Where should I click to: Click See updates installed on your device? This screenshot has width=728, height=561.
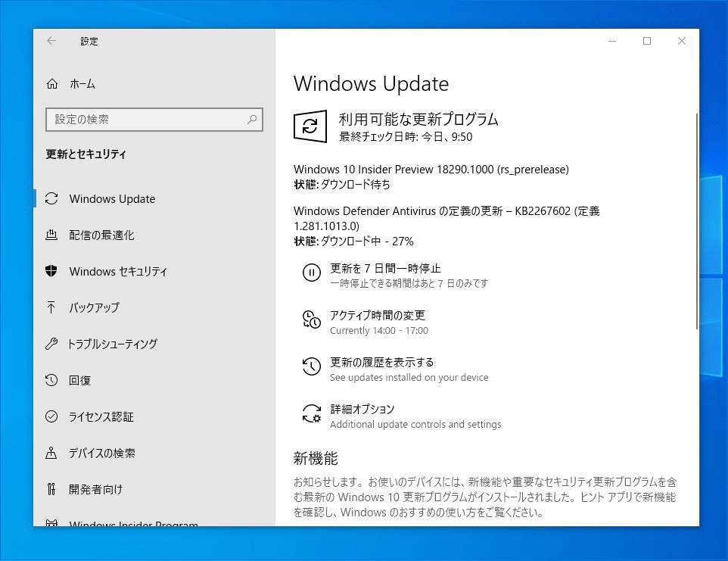tap(409, 378)
